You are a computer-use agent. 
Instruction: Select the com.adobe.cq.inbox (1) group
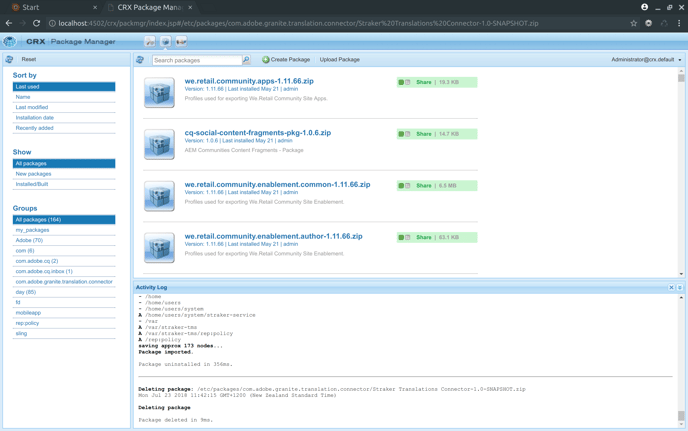[x=64, y=271]
